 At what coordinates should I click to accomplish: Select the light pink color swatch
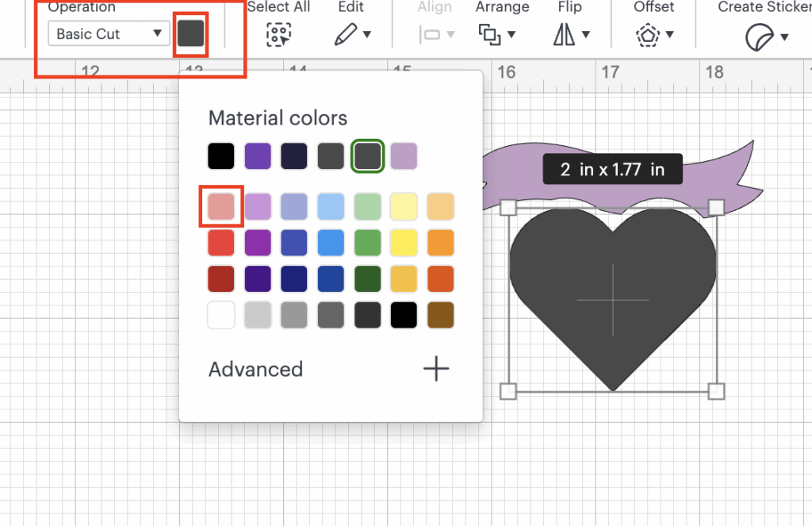[220, 206]
